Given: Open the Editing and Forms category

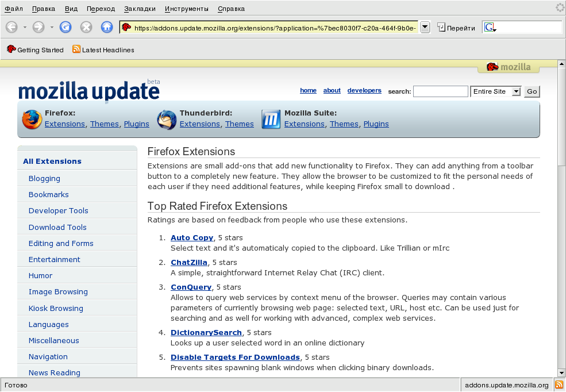Looking at the screenshot, I should [61, 243].
